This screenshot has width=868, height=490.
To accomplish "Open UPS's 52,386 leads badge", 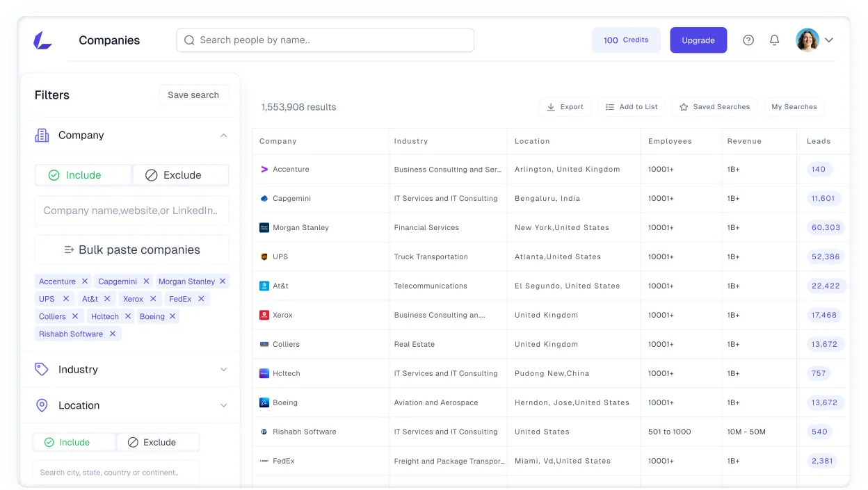I will click(826, 256).
